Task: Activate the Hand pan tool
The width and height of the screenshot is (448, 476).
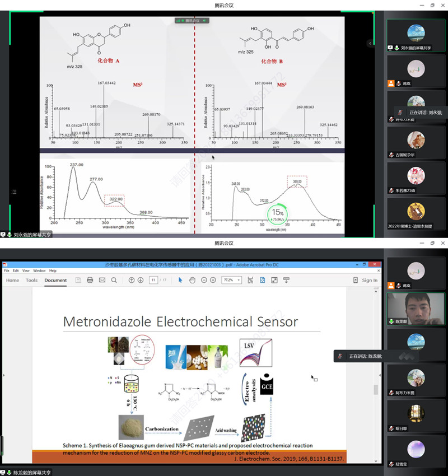Action: [x=192, y=280]
